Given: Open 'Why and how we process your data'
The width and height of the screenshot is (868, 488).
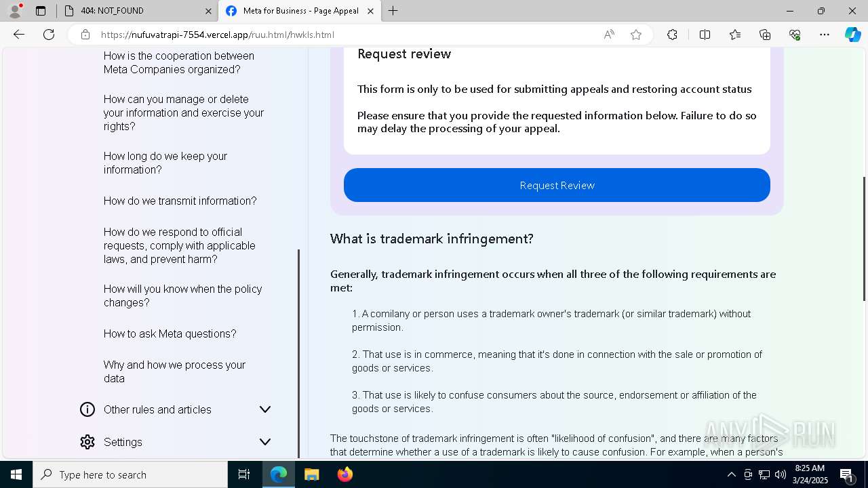Looking at the screenshot, I should point(175,371).
